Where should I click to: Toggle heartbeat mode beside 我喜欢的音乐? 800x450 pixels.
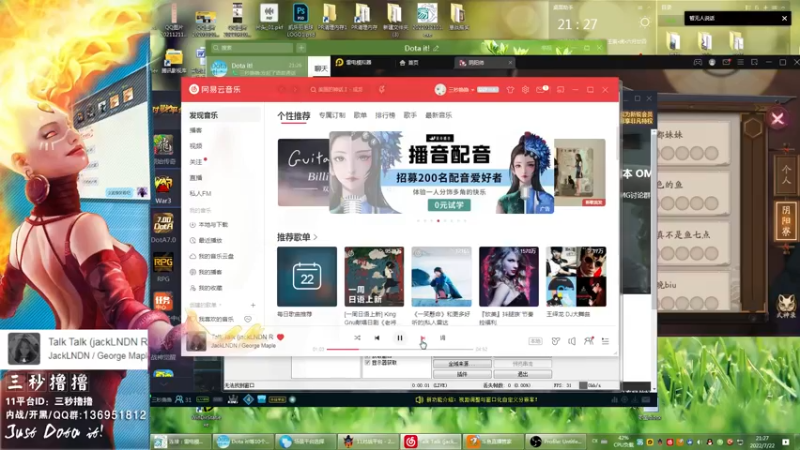tap(248, 319)
